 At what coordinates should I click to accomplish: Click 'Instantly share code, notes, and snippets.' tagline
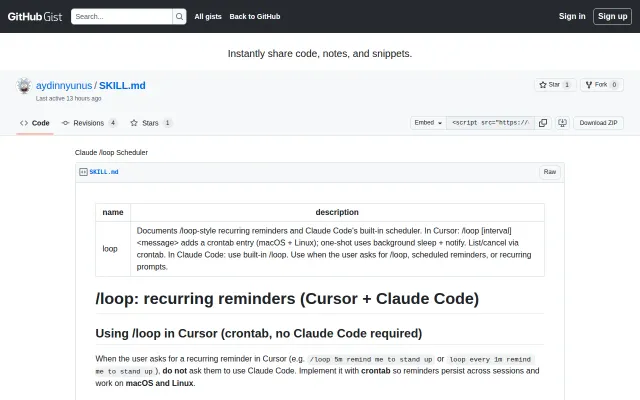(320, 53)
